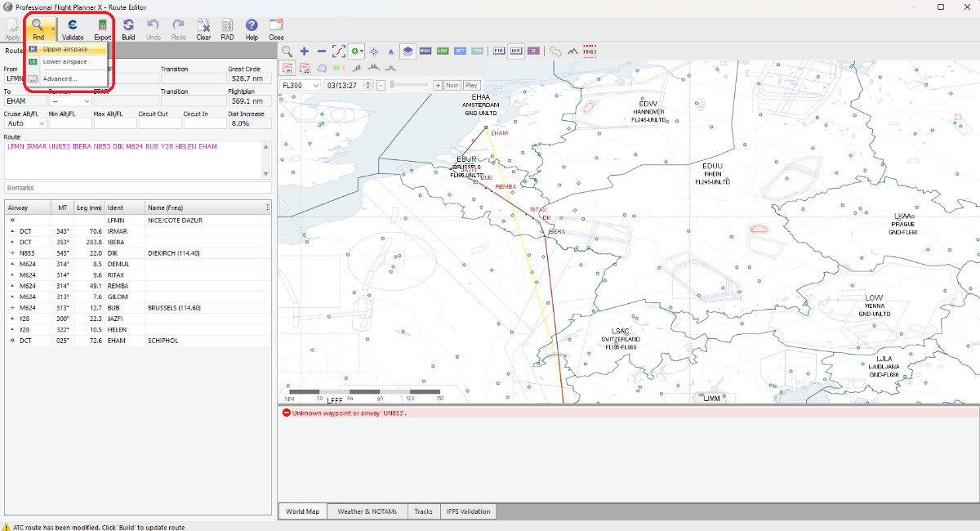The height and width of the screenshot is (531, 980).
Task: Click the map time slider handle
Action: click(x=393, y=85)
